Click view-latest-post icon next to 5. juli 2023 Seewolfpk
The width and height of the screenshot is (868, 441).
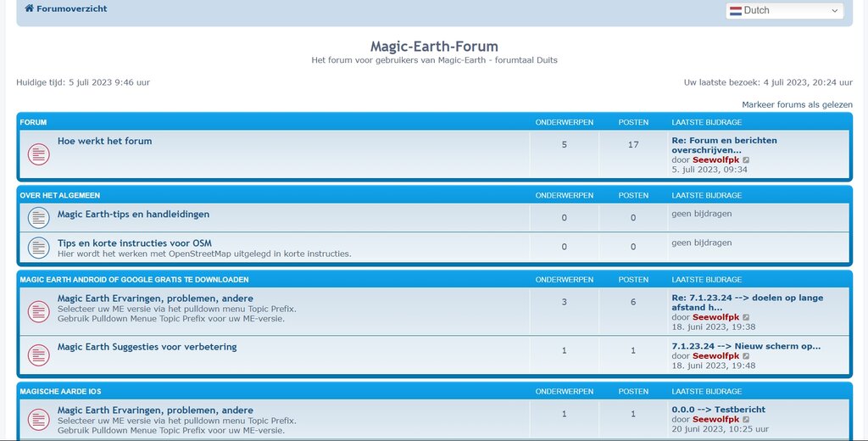[x=746, y=159]
